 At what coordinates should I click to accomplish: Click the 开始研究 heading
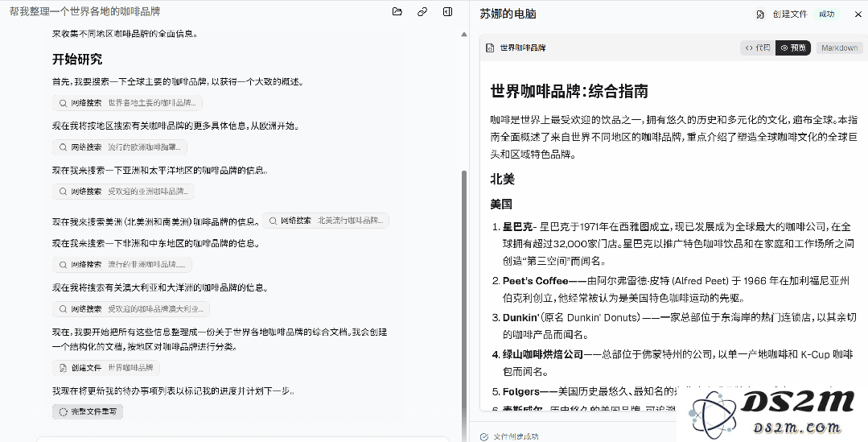[x=77, y=60]
